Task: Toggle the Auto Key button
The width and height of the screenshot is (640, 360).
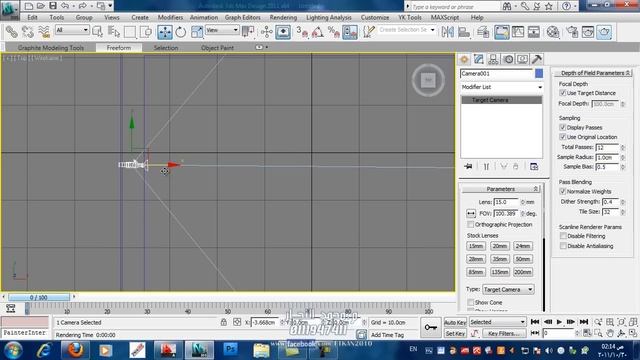Action: [x=455, y=322]
